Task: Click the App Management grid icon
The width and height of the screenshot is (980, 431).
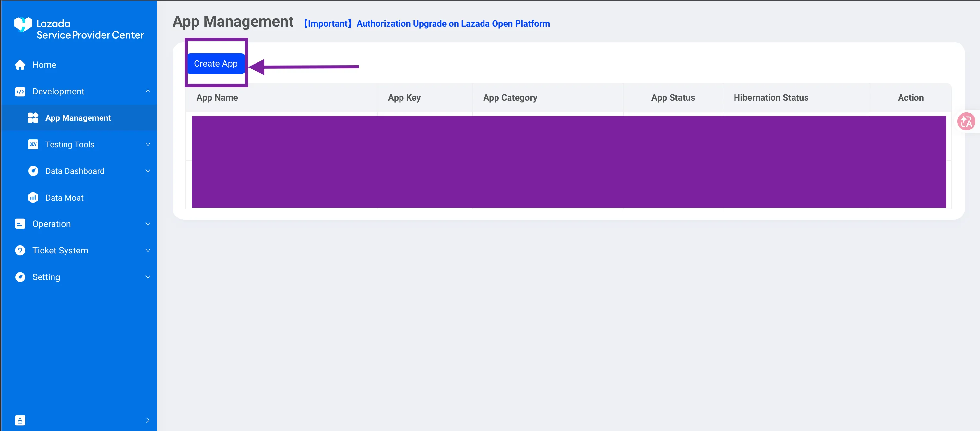Action: [33, 118]
